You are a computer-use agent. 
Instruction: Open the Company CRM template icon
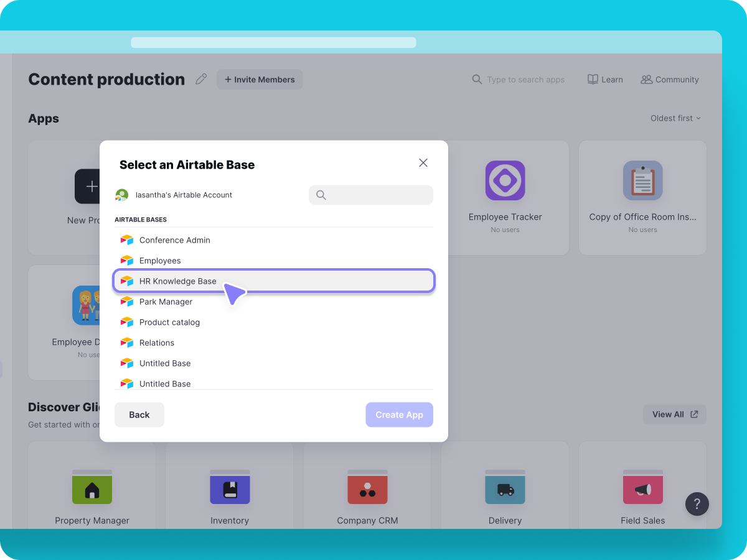pyautogui.click(x=367, y=487)
